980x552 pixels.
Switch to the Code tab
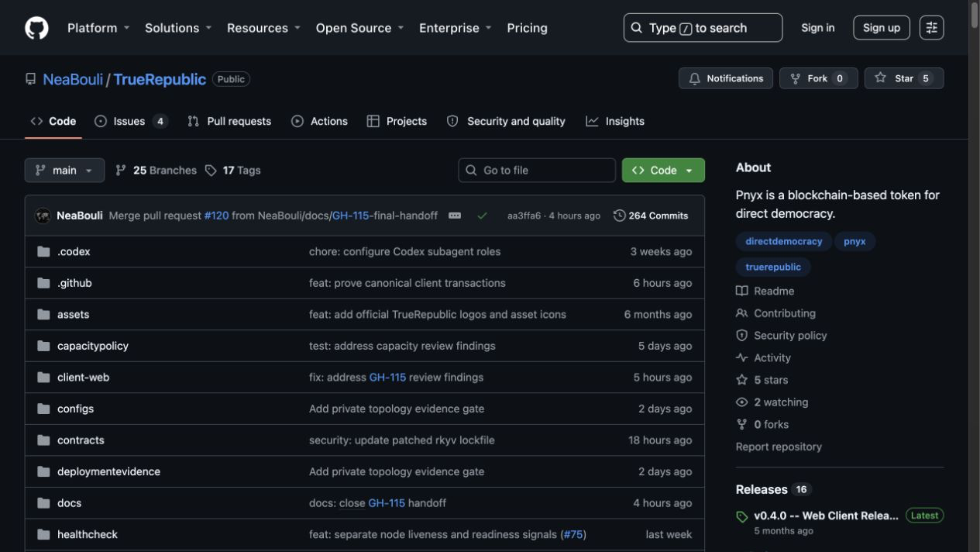coord(53,121)
